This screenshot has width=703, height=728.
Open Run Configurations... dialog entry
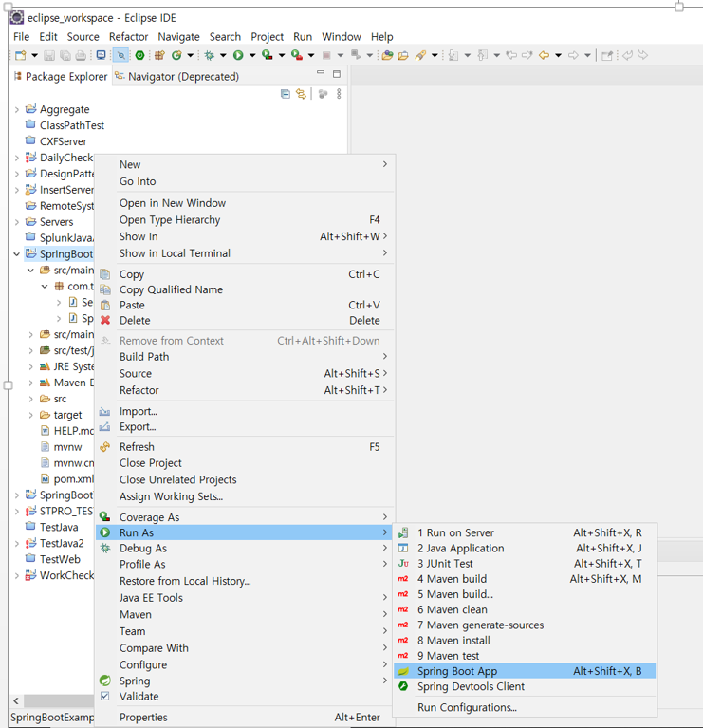(525, 707)
